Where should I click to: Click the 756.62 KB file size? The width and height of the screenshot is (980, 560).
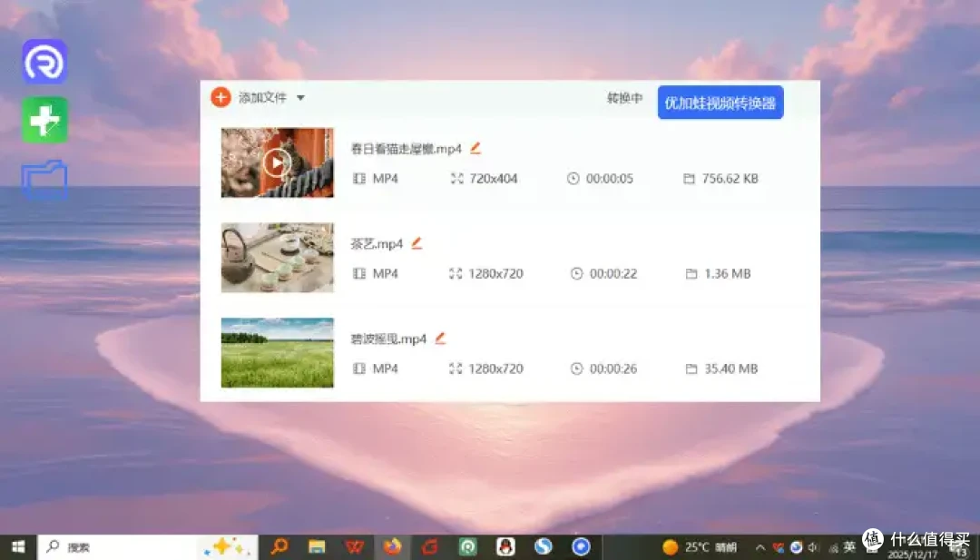[730, 179]
